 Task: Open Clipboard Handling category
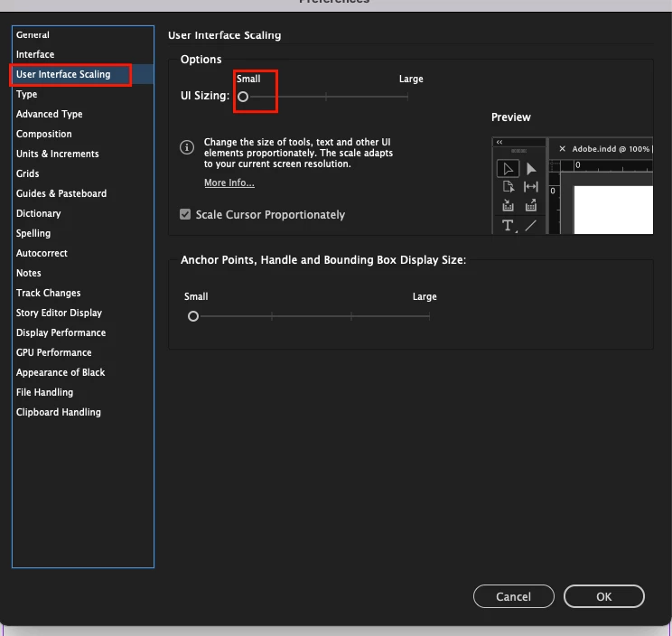(x=83, y=412)
